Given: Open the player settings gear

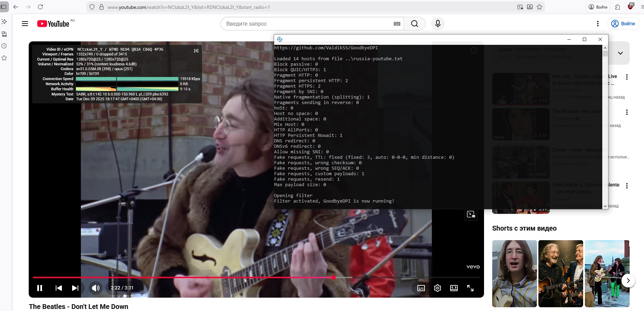Looking at the screenshot, I should pos(438,288).
